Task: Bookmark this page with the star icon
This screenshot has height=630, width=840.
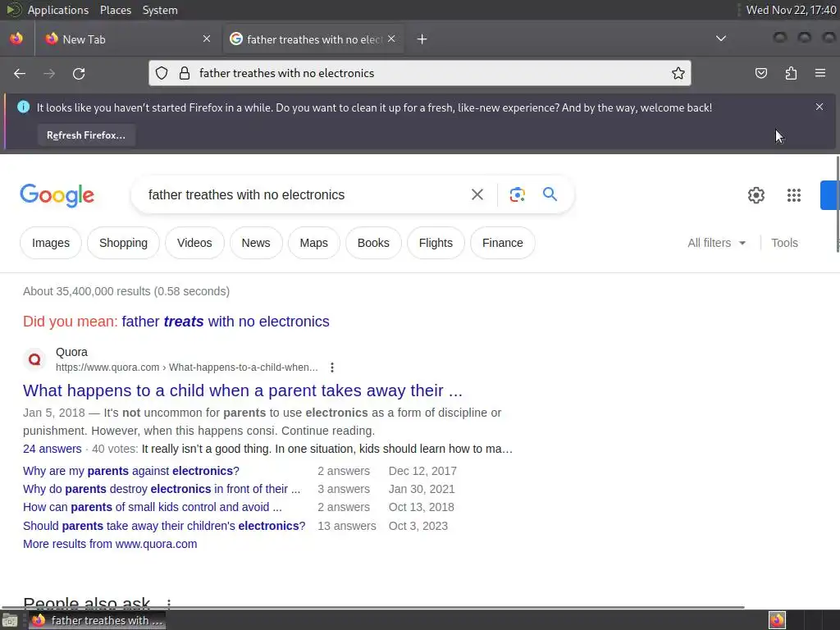Action: click(x=678, y=73)
